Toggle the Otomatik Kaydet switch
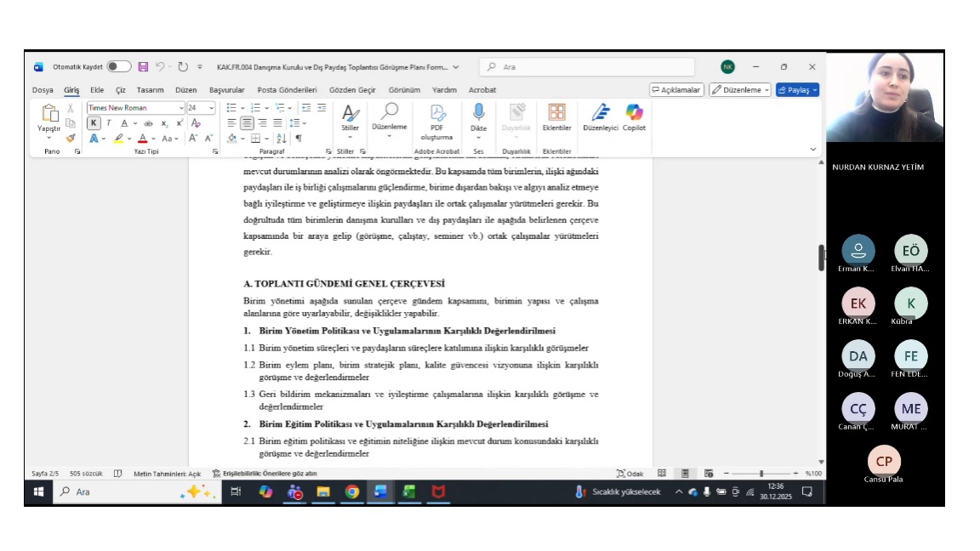 click(x=118, y=67)
